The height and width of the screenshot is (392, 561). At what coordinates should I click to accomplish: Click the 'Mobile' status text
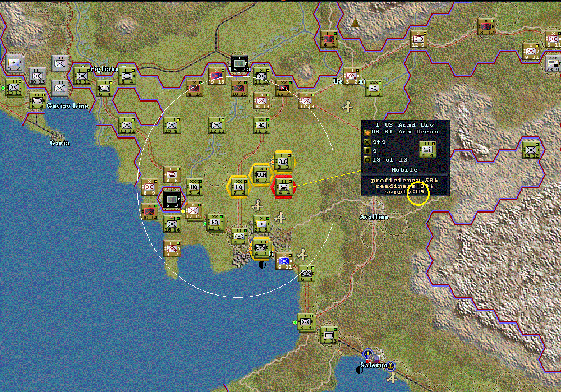pos(404,169)
